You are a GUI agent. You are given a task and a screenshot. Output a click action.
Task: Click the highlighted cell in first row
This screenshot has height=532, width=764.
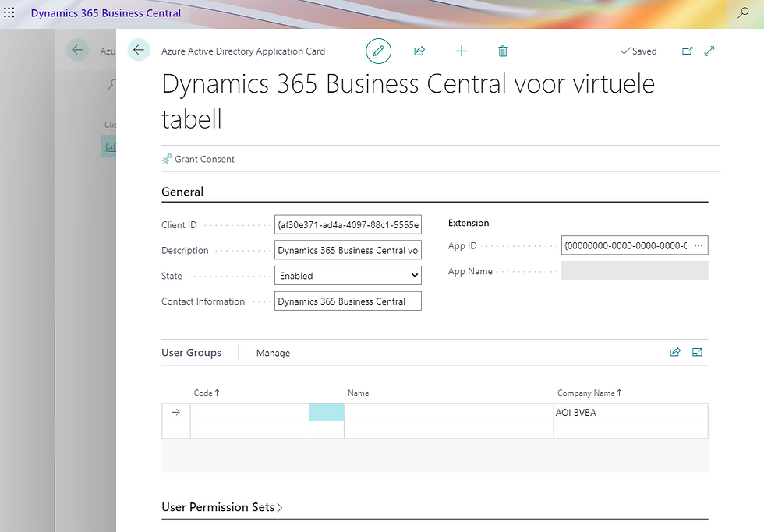[327, 412]
